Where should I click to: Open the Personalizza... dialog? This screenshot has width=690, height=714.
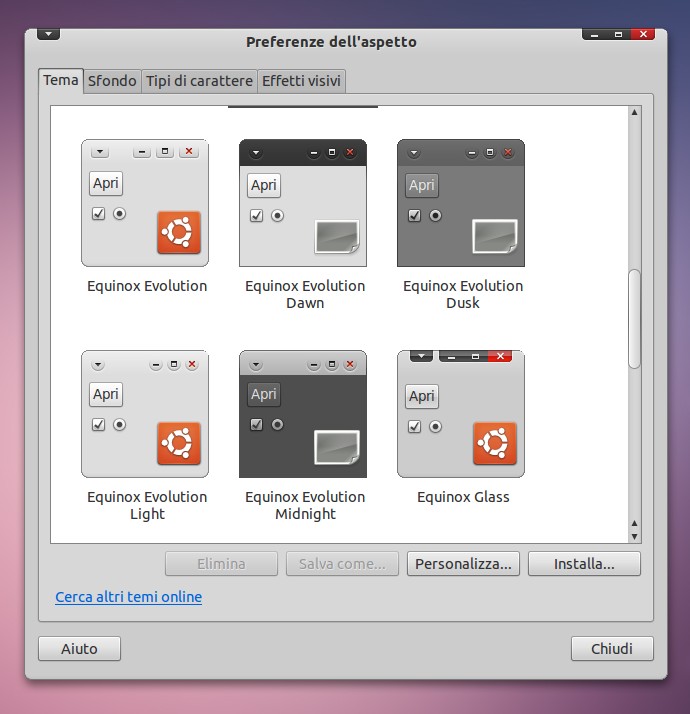coord(463,564)
